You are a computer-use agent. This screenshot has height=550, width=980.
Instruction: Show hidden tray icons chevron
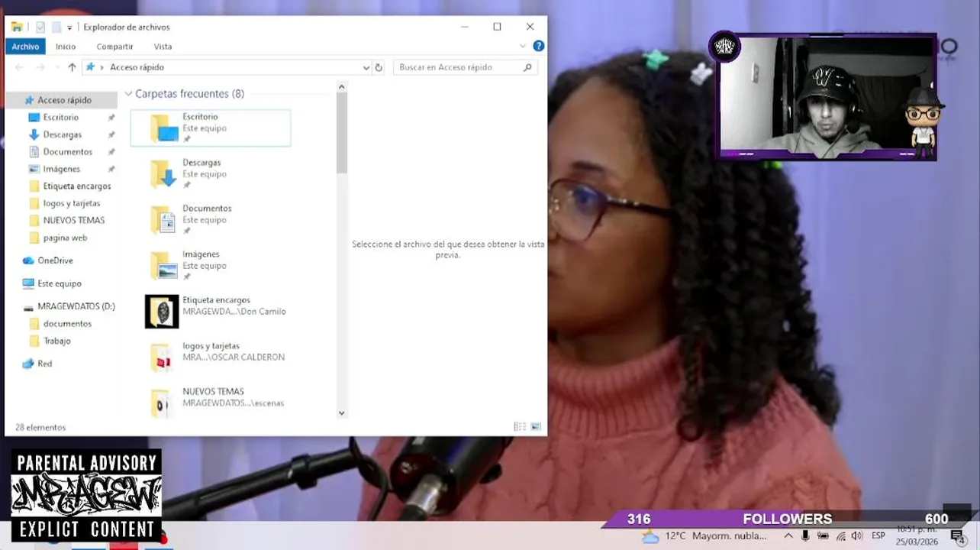pos(788,536)
